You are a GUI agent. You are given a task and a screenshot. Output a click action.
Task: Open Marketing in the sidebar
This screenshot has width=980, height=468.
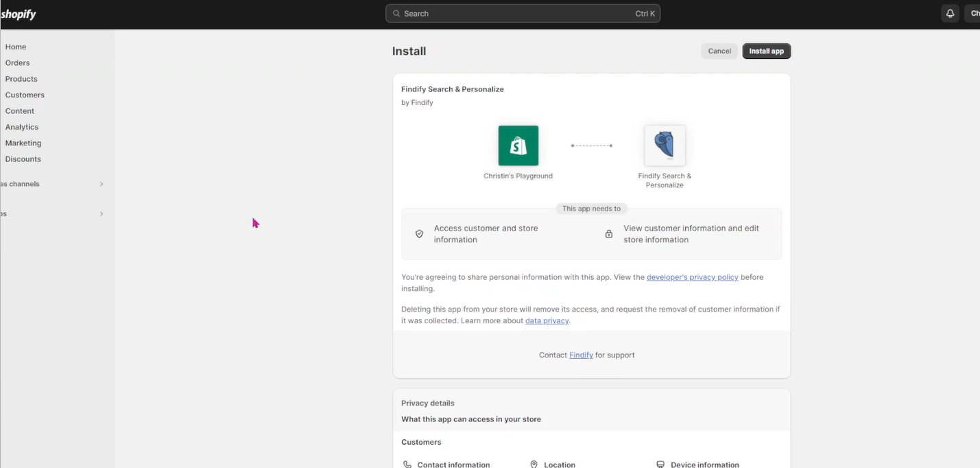[x=23, y=143]
